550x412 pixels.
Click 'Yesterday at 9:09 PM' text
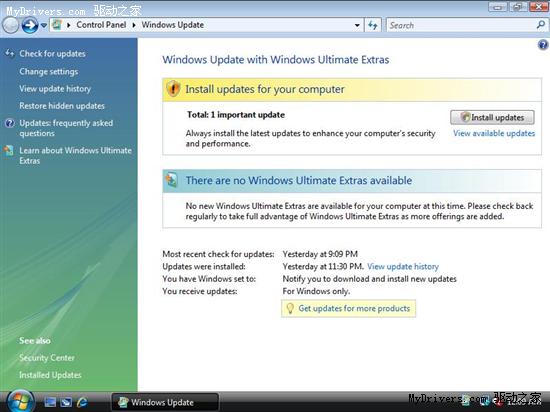[x=320, y=254]
